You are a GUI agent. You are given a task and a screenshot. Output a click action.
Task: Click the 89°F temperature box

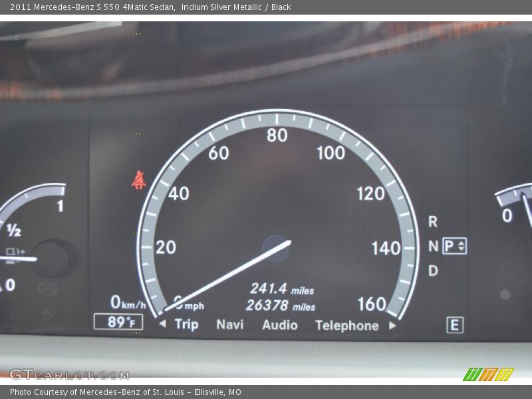tap(118, 322)
